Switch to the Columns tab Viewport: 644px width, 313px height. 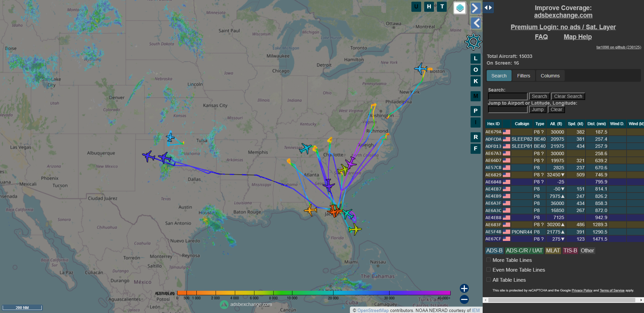point(550,76)
